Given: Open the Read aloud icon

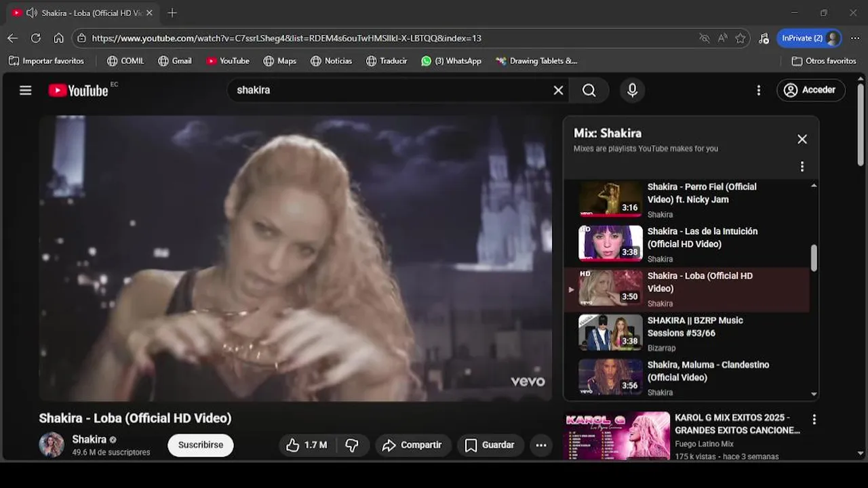Looking at the screenshot, I should [x=723, y=38].
